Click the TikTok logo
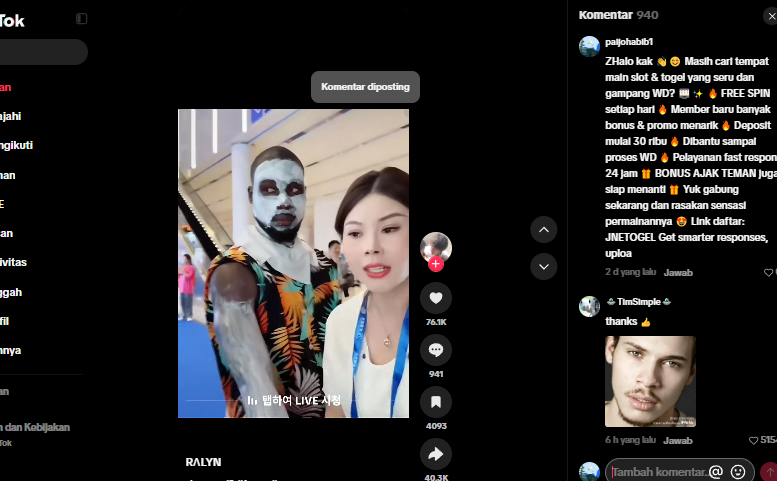Screen dimensions: 777x481 (12, 21)
